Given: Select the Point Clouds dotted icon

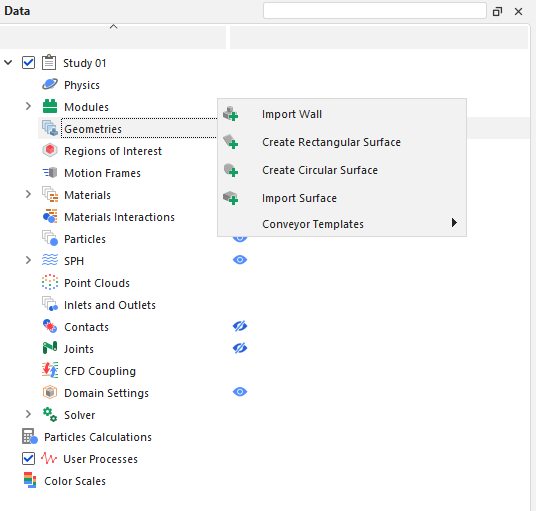Looking at the screenshot, I should [x=50, y=282].
